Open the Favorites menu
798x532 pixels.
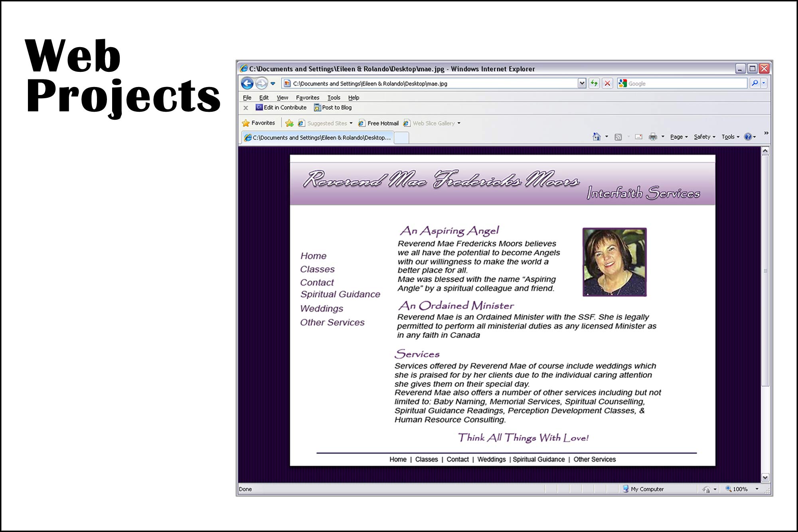tap(307, 97)
